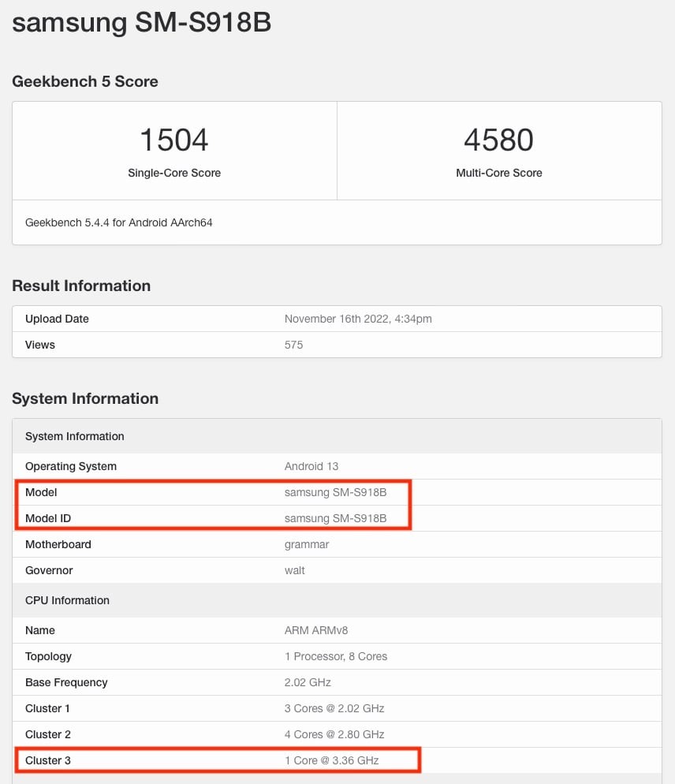This screenshot has height=784, width=675.
Task: Click the samsung SM-S918B page title
Action: pyautogui.click(x=141, y=22)
